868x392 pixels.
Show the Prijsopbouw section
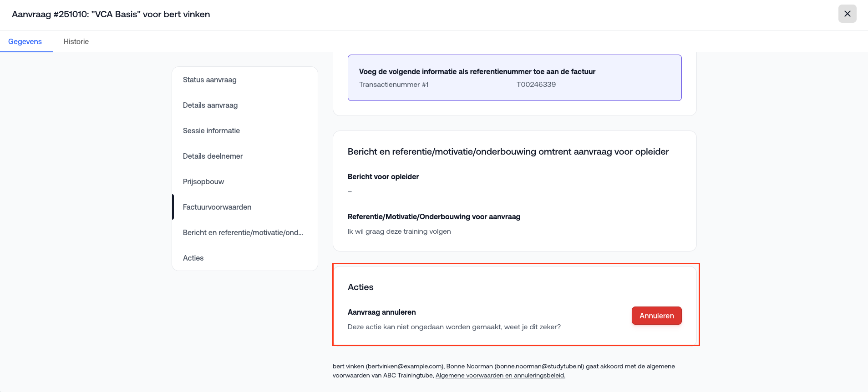[x=203, y=181]
